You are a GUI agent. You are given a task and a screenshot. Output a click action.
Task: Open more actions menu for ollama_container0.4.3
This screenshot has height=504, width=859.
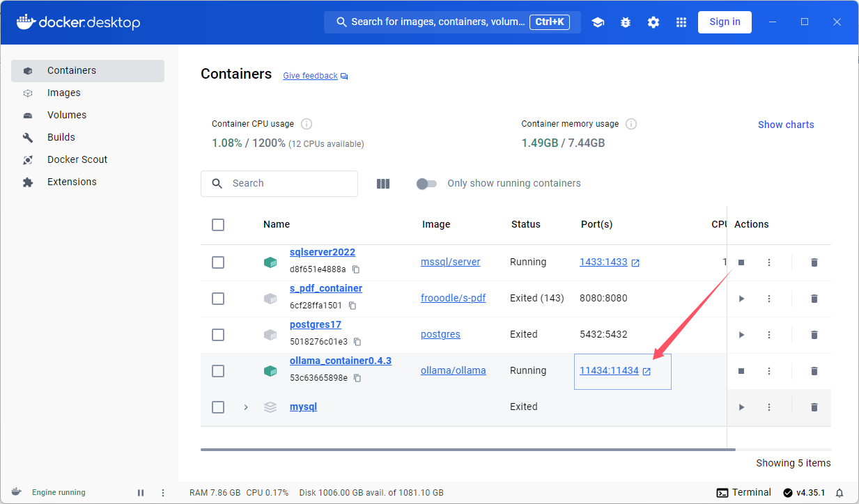click(769, 371)
